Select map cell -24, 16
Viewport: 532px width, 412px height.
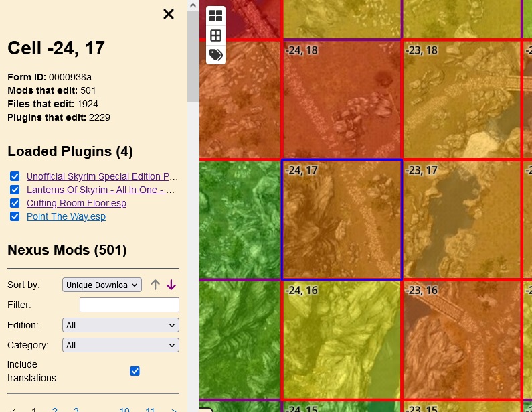(x=341, y=340)
